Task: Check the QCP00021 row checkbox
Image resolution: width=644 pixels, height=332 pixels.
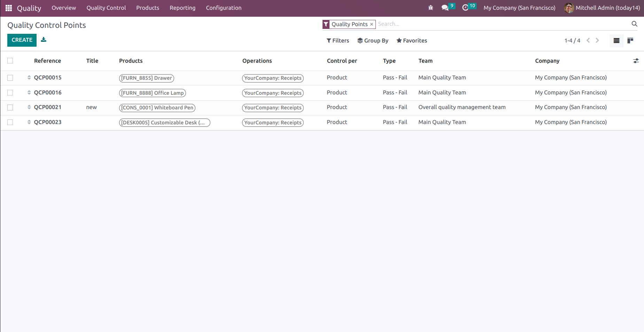Action: [10, 107]
